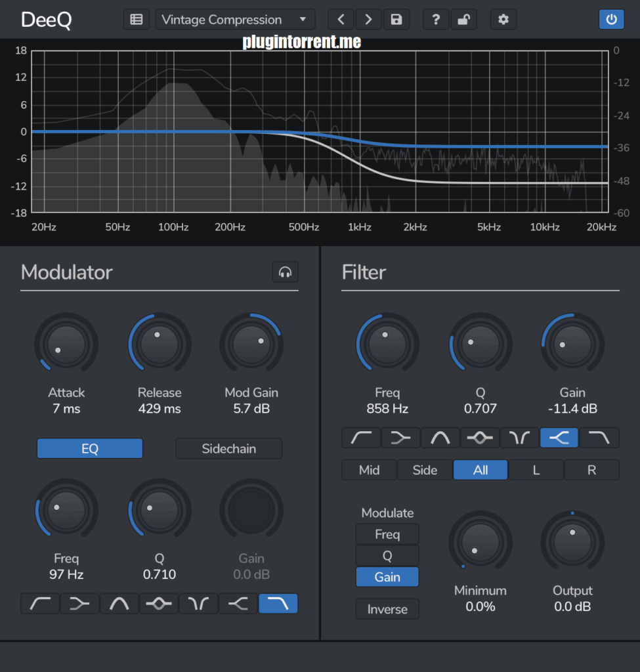Viewport: 640px width, 672px height.
Task: Select the EQ modulator source
Action: point(89,448)
